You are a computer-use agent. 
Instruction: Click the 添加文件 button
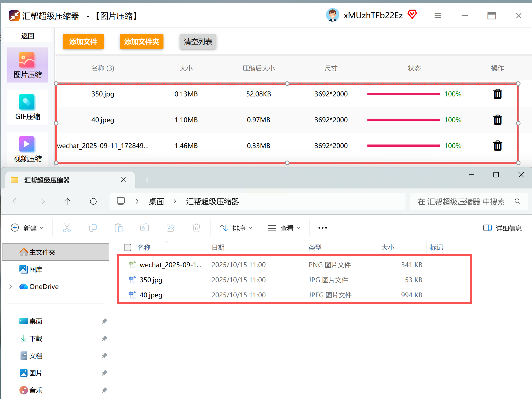click(x=83, y=42)
